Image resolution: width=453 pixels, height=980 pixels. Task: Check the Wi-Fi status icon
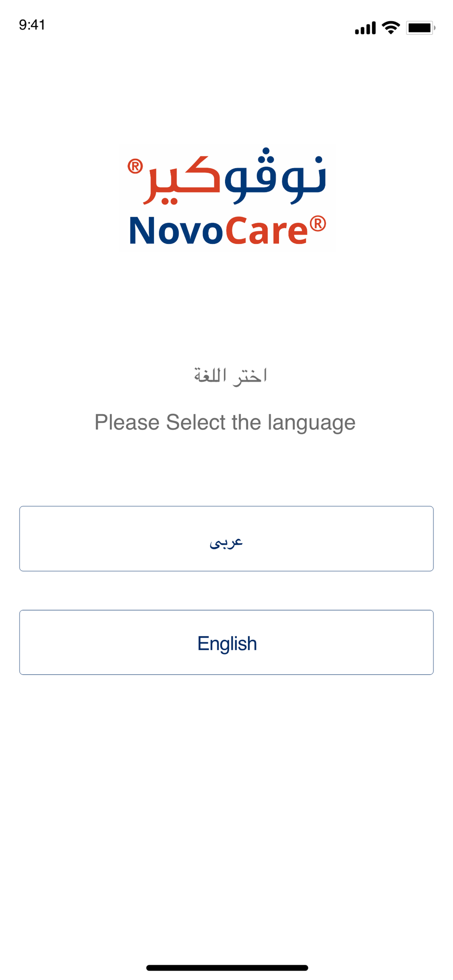point(391,27)
